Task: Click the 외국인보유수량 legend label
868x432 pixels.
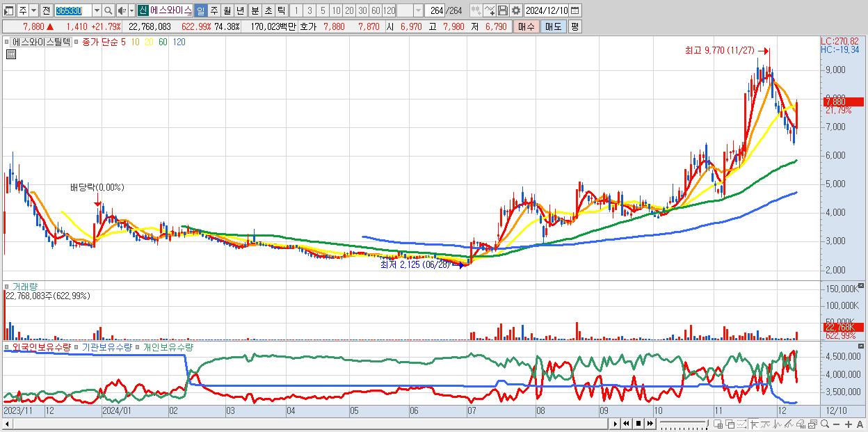Action: click(40, 346)
